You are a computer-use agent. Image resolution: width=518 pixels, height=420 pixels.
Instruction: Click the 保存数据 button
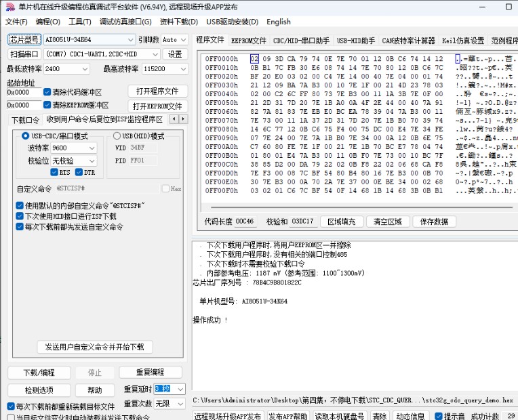[x=434, y=222]
